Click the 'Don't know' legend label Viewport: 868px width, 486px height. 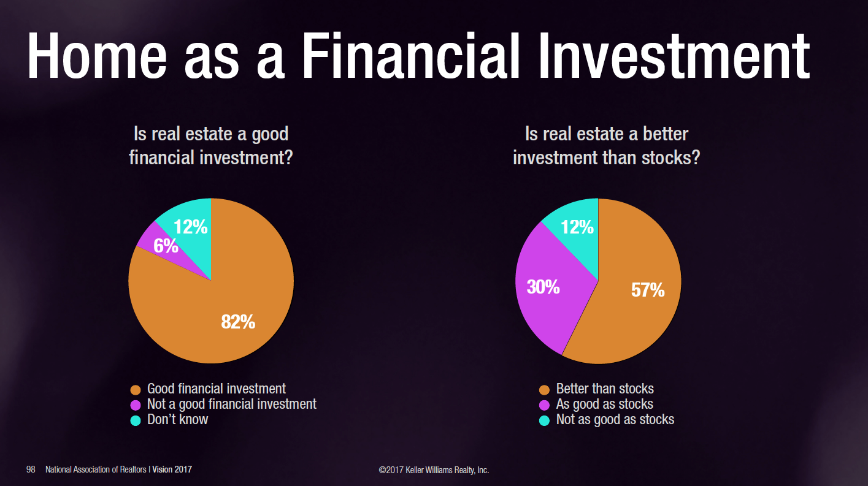[x=178, y=419]
